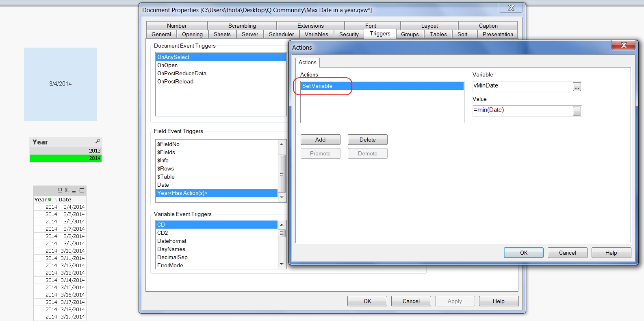Select Year<Has Action(s)> field trigger
Viewport: 644px width, 321px height.
[x=217, y=193]
